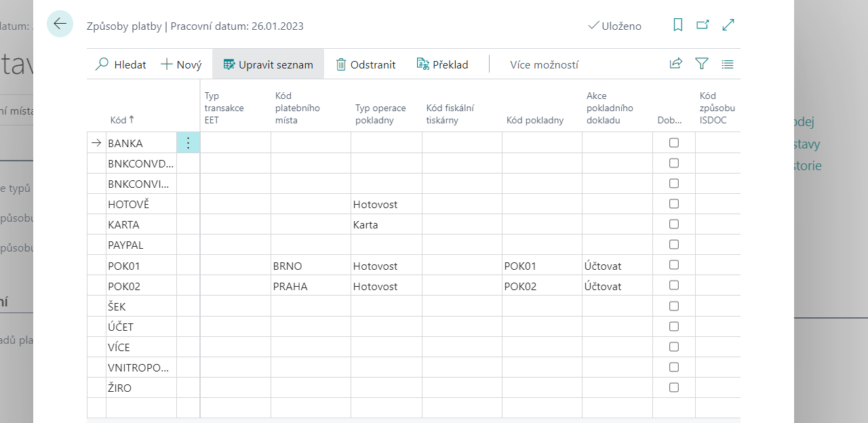The image size is (868, 423).
Task: Open the Více možností menu
Action: tap(544, 65)
